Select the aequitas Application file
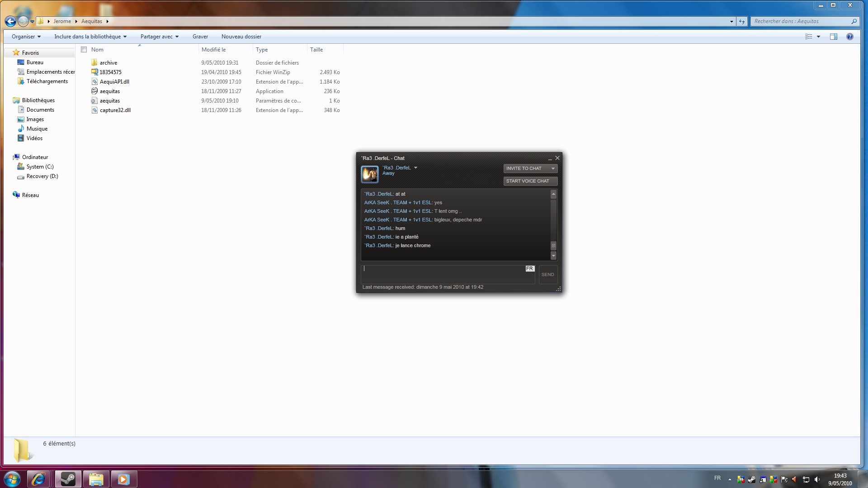868x488 pixels. click(110, 91)
